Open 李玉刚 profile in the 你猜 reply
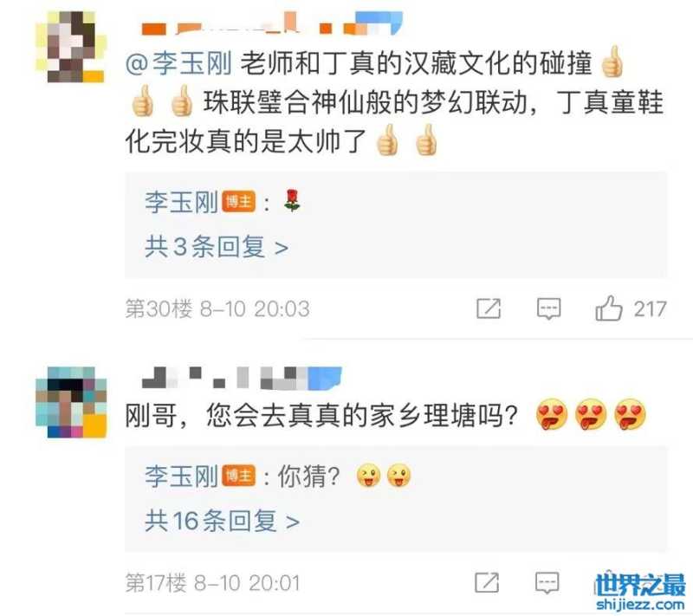Image resolution: width=693 pixels, height=616 pixels. tap(181, 477)
